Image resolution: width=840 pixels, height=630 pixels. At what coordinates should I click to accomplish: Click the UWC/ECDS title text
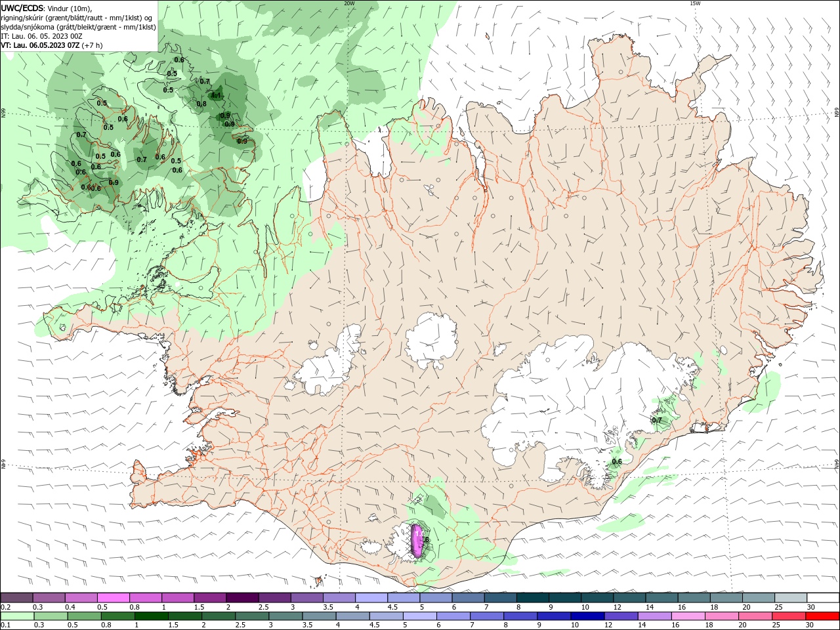point(22,8)
